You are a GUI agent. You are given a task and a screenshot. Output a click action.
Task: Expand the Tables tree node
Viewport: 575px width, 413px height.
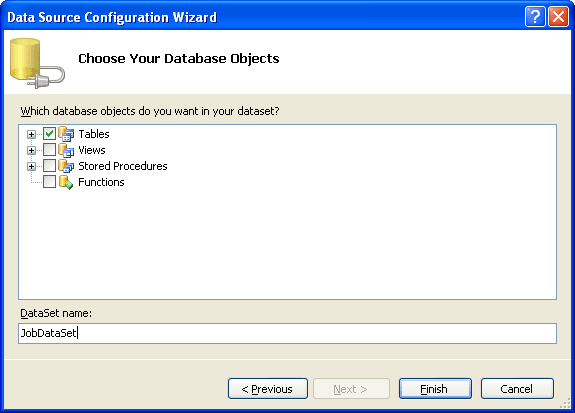tap(31, 135)
